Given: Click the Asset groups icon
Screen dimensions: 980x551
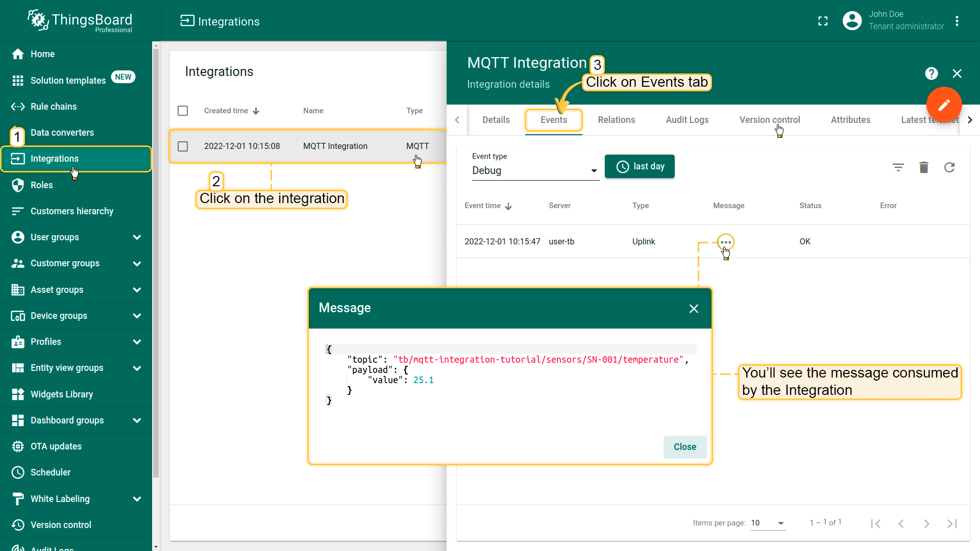Looking at the screenshot, I should (18, 289).
